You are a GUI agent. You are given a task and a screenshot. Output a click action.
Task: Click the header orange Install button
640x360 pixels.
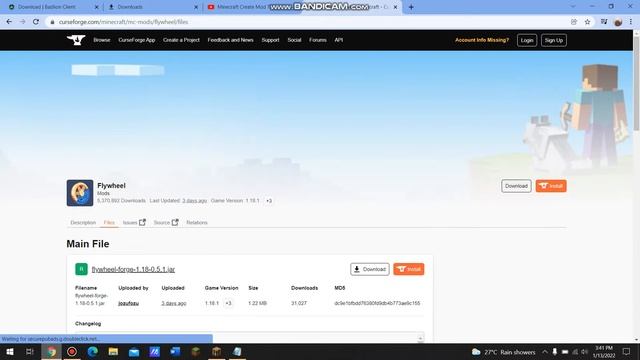551,186
